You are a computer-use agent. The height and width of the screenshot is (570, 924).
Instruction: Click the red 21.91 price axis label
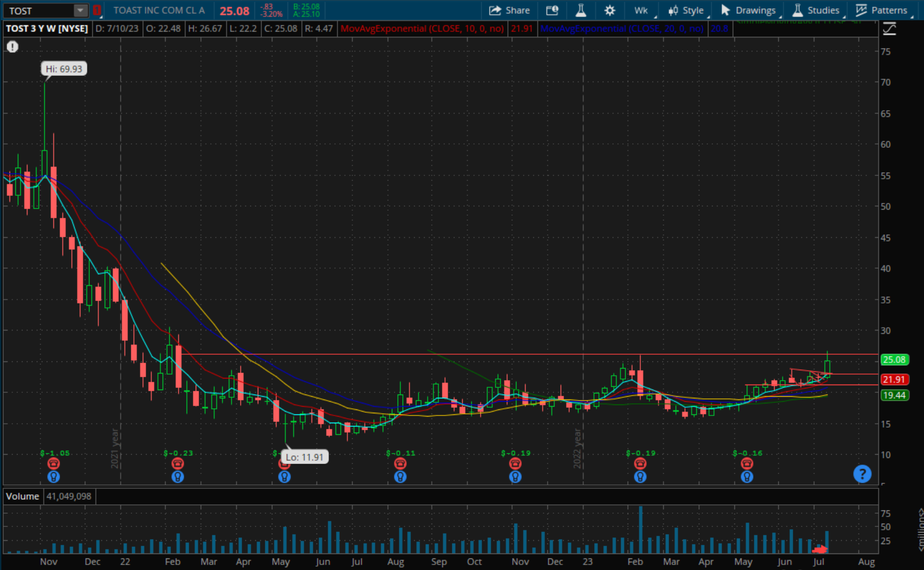click(x=894, y=380)
